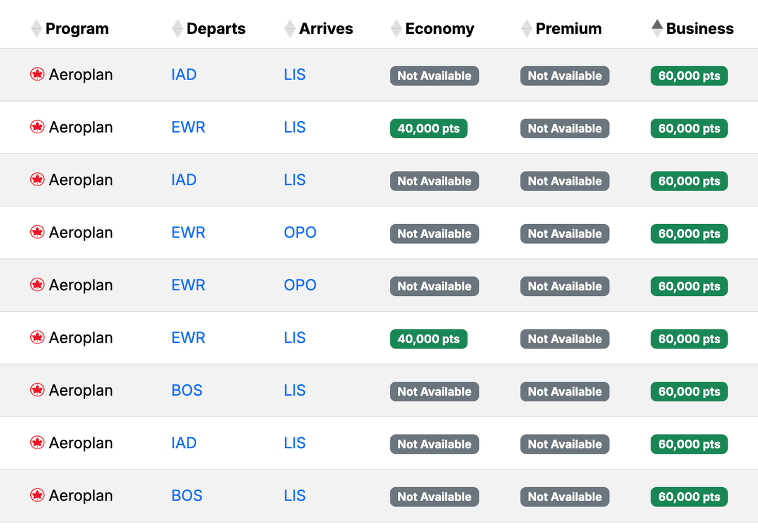Activate sorting on the Premium column arrows
758x532 pixels.
[526, 28]
